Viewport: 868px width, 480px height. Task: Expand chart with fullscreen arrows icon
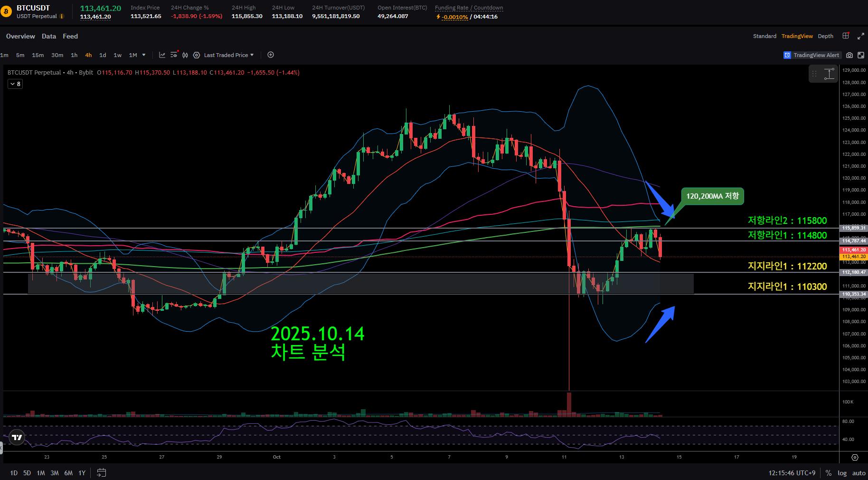click(x=860, y=36)
